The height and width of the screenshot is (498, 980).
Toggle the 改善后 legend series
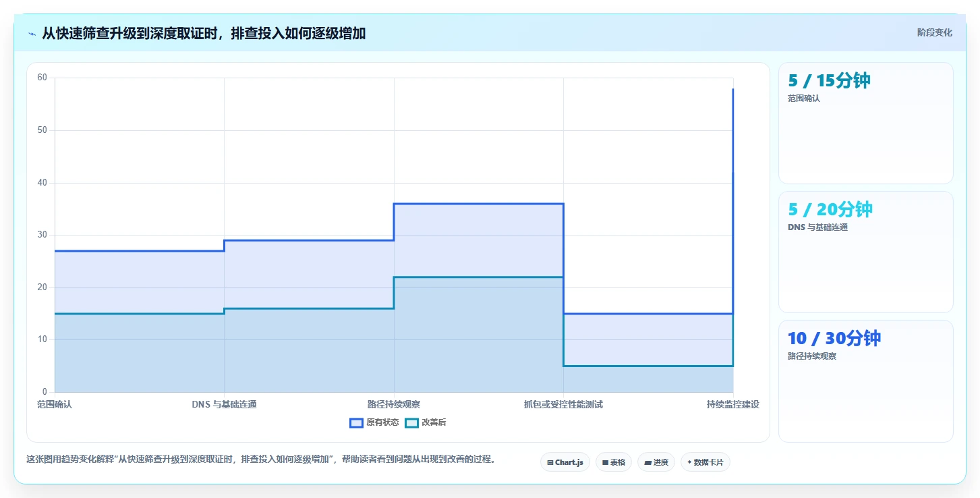[426, 423]
